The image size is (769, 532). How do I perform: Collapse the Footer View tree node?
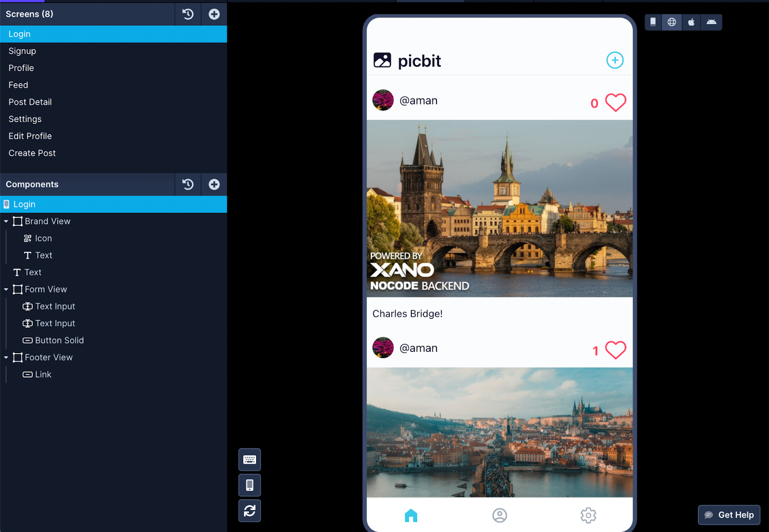point(6,358)
